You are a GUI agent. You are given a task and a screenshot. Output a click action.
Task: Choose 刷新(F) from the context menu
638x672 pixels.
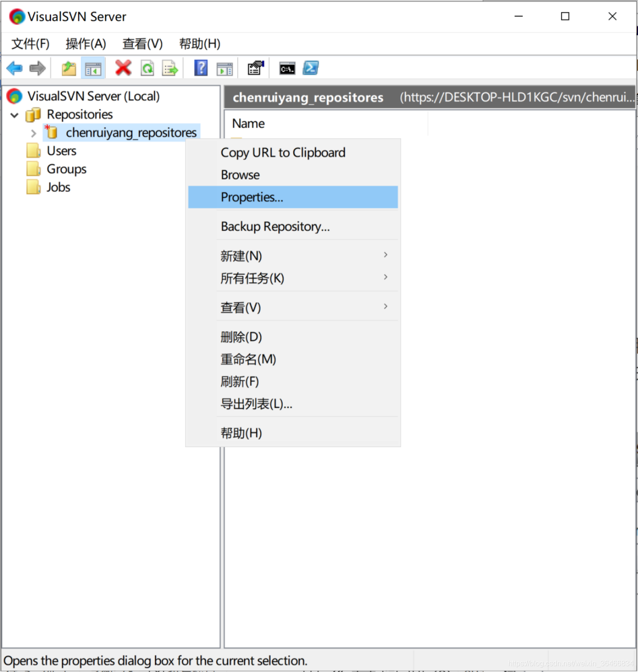click(293, 381)
